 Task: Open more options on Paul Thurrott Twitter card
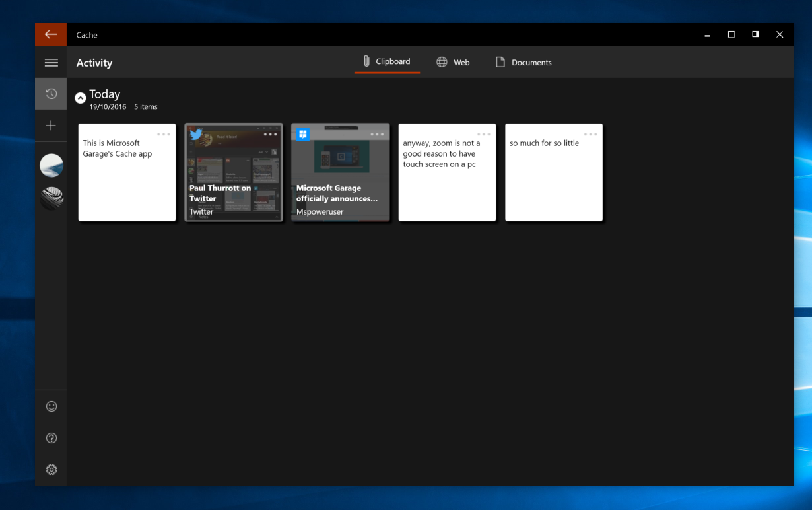[x=271, y=134]
